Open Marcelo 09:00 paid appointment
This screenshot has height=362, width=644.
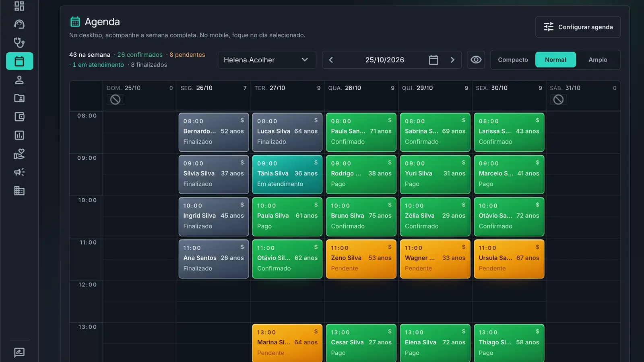click(509, 175)
